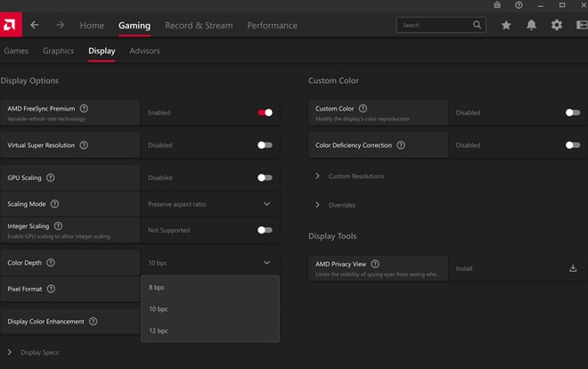Click the Display Tools heading
This screenshot has height=369, width=588.
click(332, 236)
